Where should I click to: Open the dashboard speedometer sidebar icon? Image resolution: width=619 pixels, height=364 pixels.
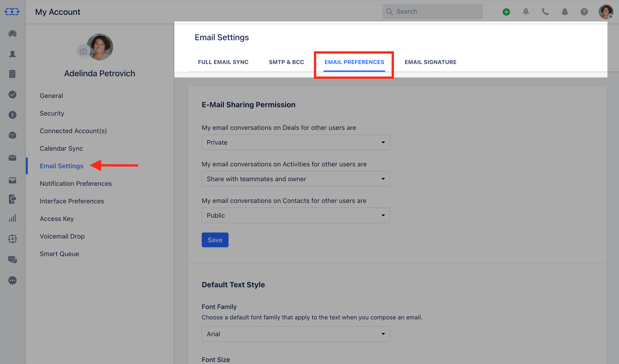(12, 34)
